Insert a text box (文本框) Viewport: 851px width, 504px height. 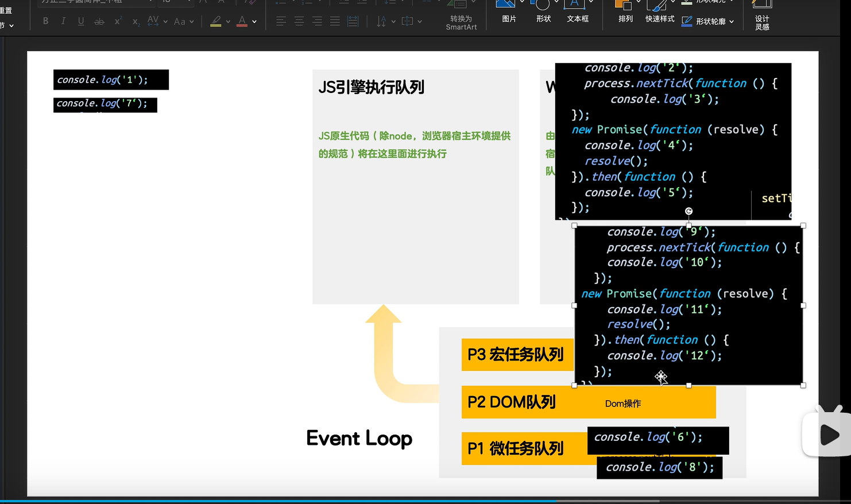click(x=577, y=11)
